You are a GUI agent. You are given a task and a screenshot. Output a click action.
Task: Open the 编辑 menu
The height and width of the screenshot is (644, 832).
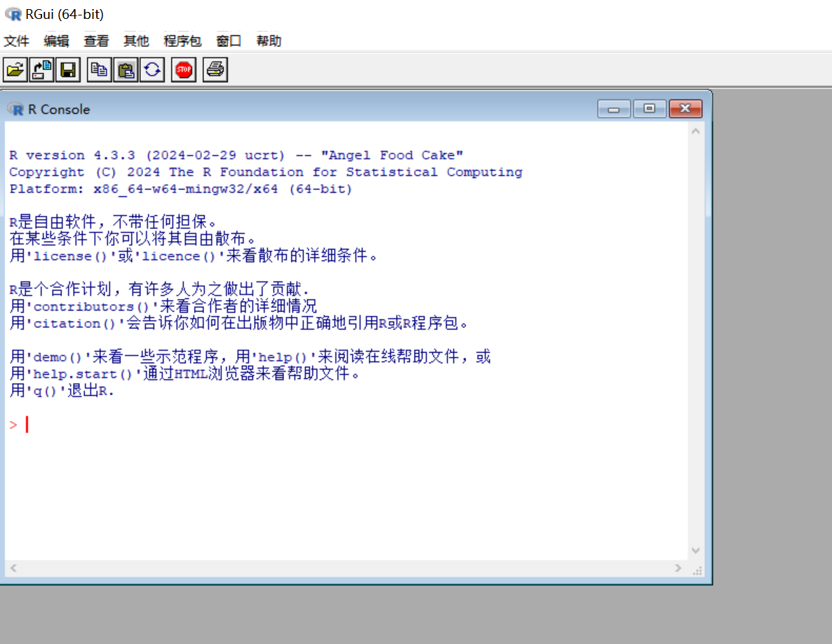coord(56,41)
